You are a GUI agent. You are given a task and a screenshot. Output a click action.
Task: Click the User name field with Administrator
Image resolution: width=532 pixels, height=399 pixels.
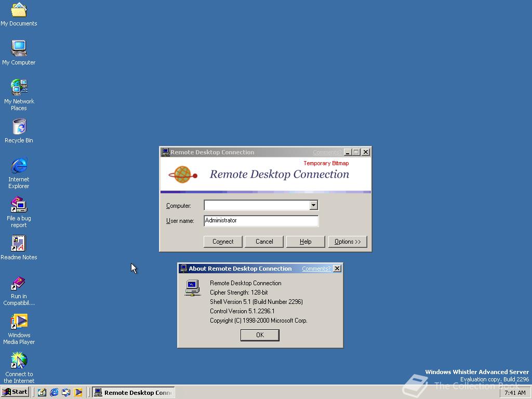point(261,220)
